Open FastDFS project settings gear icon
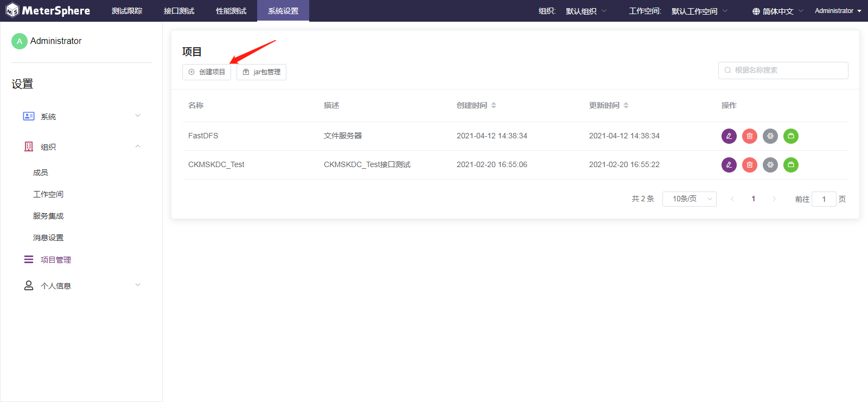 pyautogui.click(x=770, y=136)
